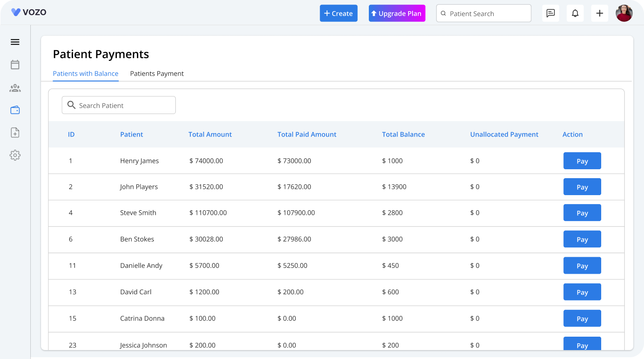Click ID cell 11
Viewport: 644px width, 359px height.
click(x=72, y=265)
